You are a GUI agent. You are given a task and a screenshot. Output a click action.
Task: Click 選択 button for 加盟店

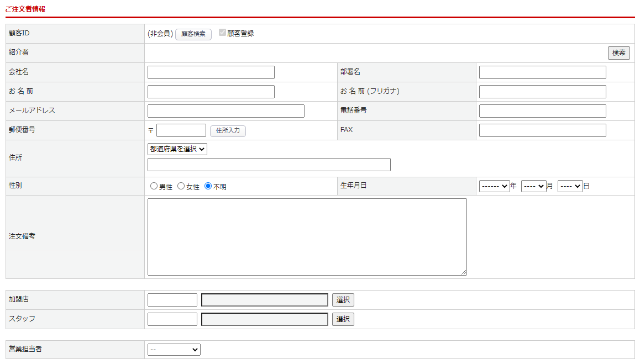343,300
